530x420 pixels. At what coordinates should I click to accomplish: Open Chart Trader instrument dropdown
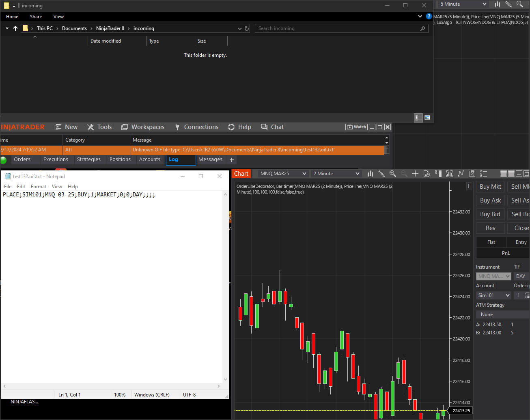coord(493,276)
